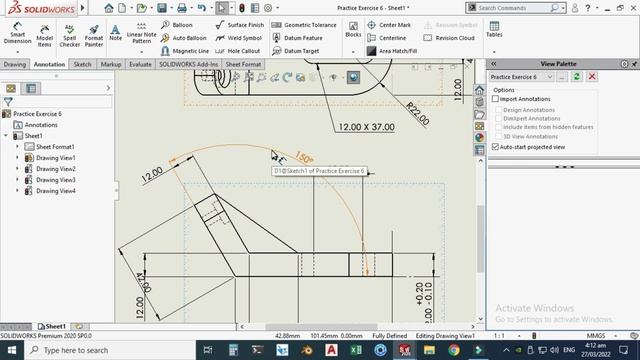Insert a Hole Callout
Screen dimensions: 640x360
point(238,51)
